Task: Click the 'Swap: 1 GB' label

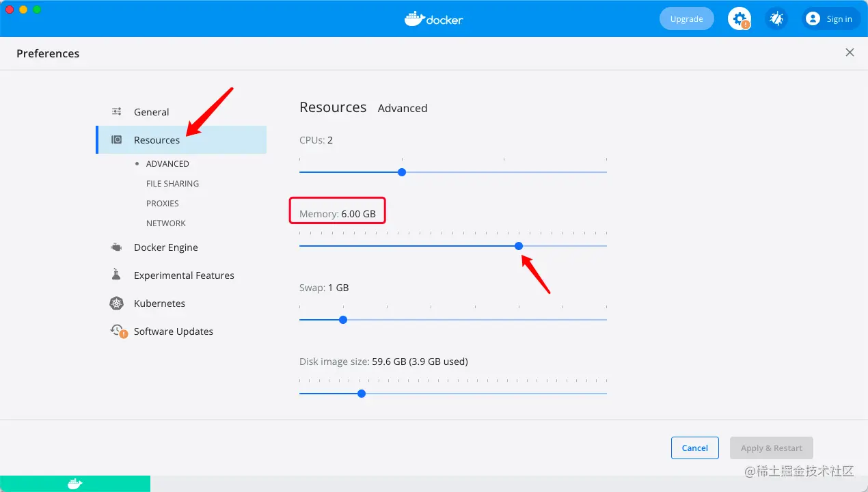Action: click(x=324, y=288)
